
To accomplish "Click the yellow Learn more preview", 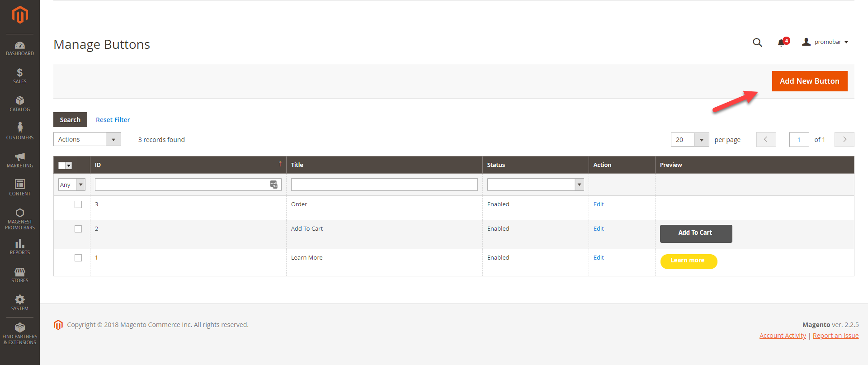I will tap(688, 261).
